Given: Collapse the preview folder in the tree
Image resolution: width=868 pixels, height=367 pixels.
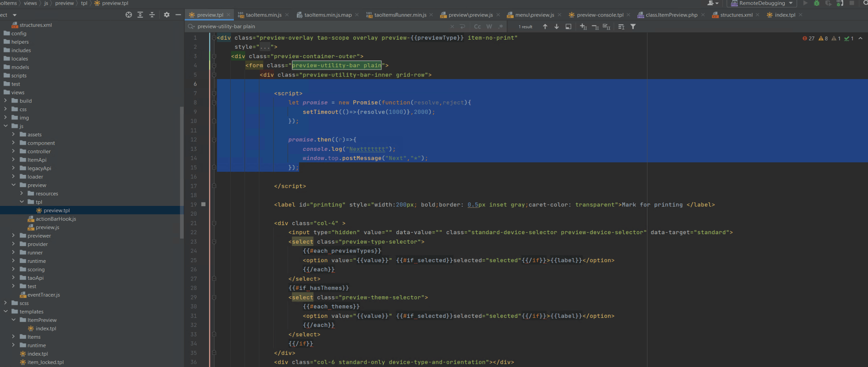Looking at the screenshot, I should tap(13, 185).
